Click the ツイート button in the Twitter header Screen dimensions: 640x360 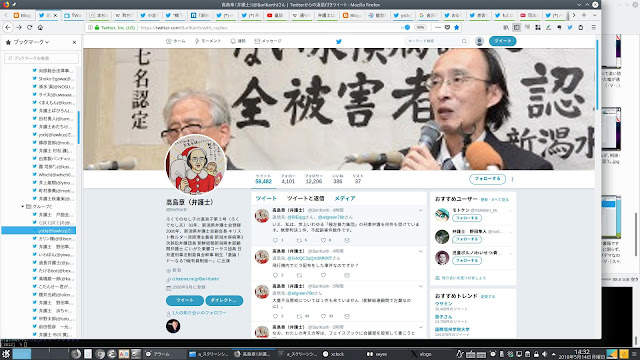[x=502, y=41]
